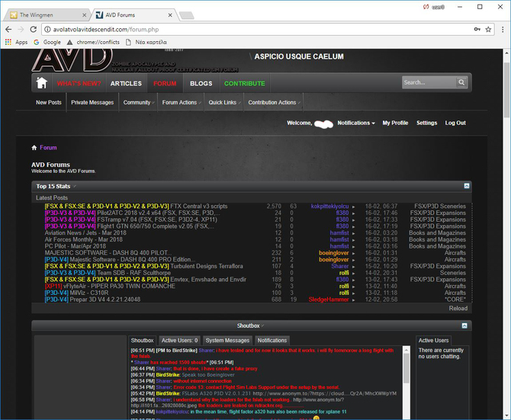511x420 pixels.
Task: Open the Top 15 Stats edit dropdown
Action: coord(75,186)
